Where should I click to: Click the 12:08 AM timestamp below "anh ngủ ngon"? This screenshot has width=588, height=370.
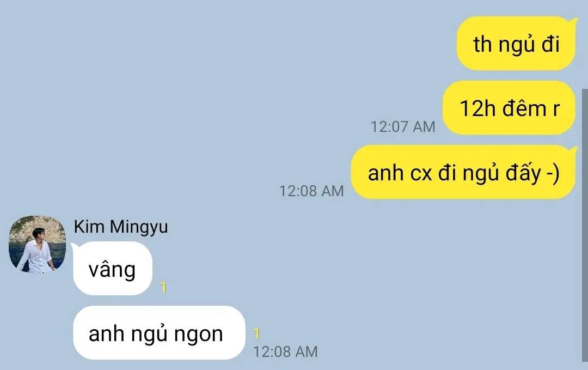click(x=285, y=351)
